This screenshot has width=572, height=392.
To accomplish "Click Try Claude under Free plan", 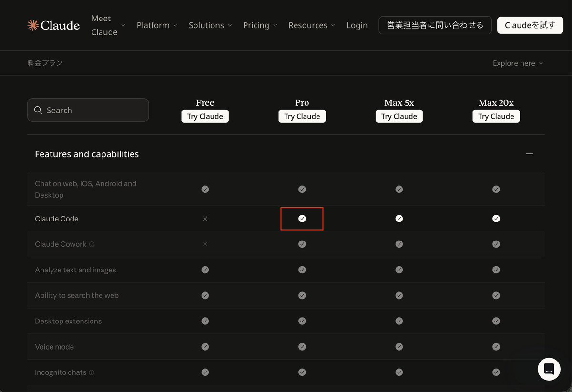I will pos(205,116).
